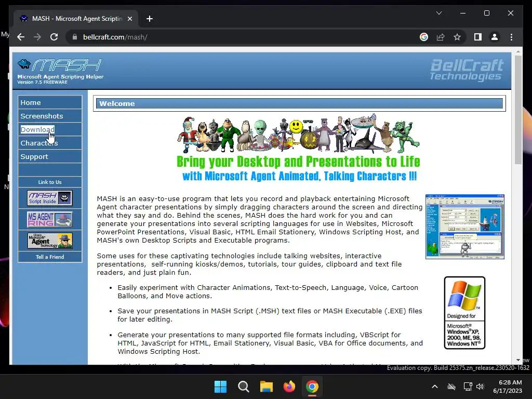
Task: Open the Download menu item
Action: point(50,129)
